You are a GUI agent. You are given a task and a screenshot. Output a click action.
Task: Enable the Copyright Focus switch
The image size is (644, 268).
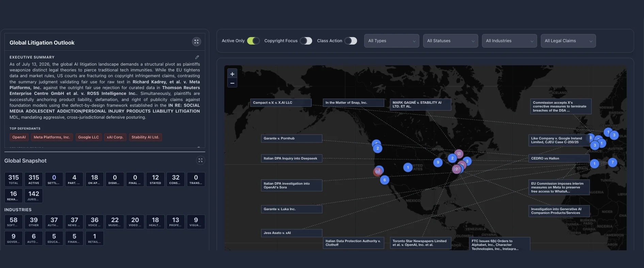point(306,41)
